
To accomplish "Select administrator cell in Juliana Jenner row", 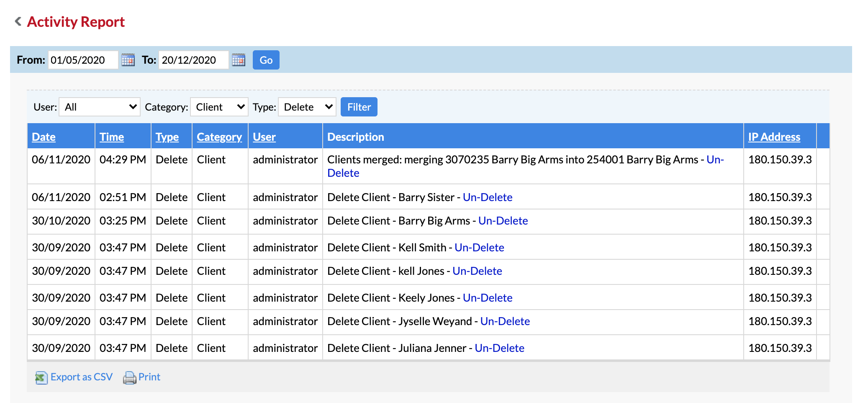I will point(285,348).
